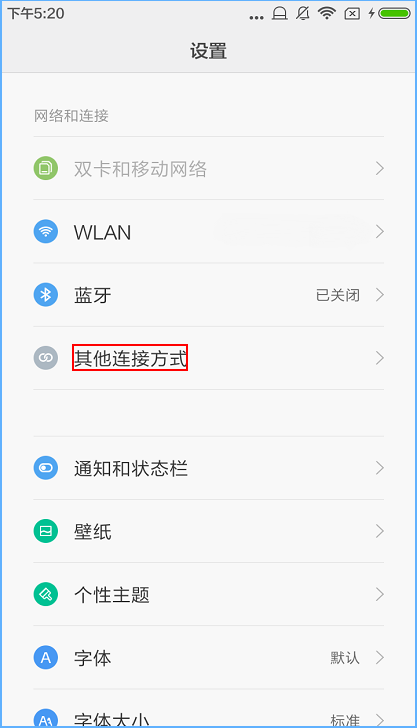The width and height of the screenshot is (417, 728).
Task: Tap the 已关闭 Bluetooth status text
Action: click(x=338, y=295)
